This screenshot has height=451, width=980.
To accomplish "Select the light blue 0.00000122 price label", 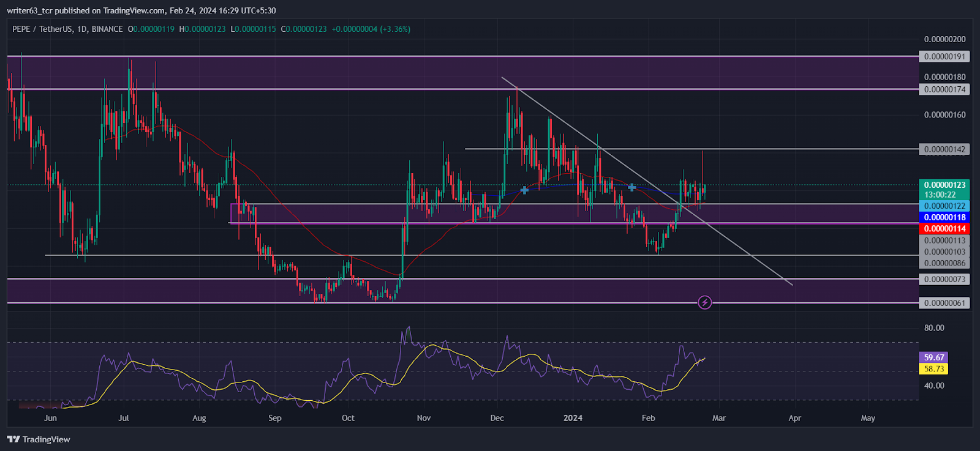I will [x=944, y=206].
